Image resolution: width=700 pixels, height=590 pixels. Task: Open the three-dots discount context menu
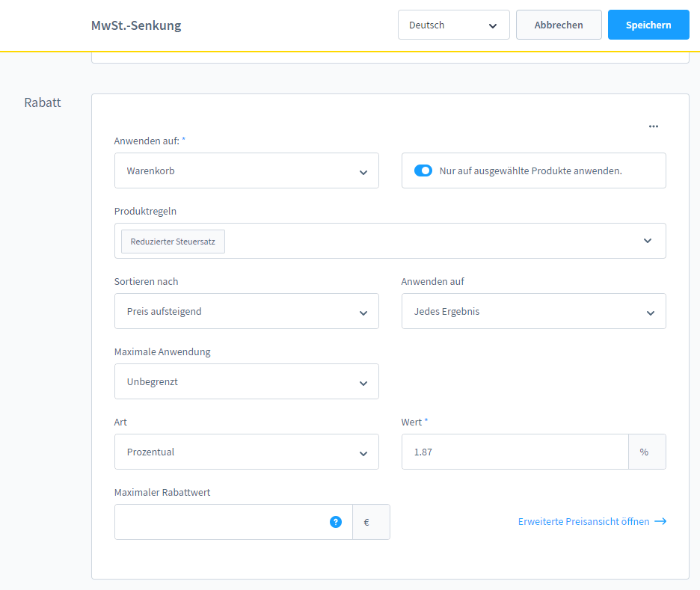point(653,126)
